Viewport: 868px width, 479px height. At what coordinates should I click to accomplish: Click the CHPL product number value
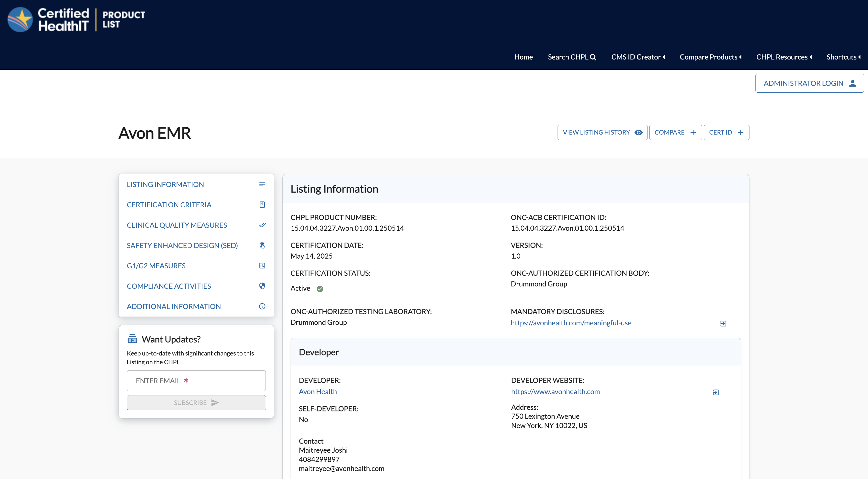click(347, 228)
